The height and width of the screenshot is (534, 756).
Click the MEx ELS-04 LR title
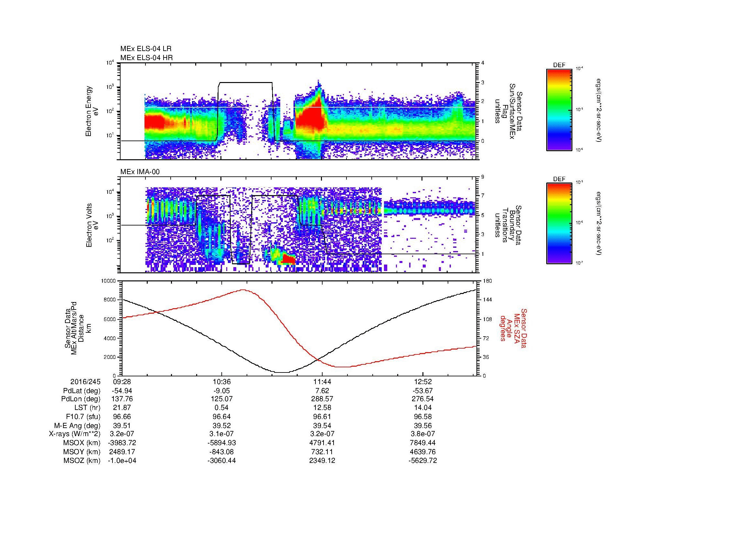(x=146, y=49)
